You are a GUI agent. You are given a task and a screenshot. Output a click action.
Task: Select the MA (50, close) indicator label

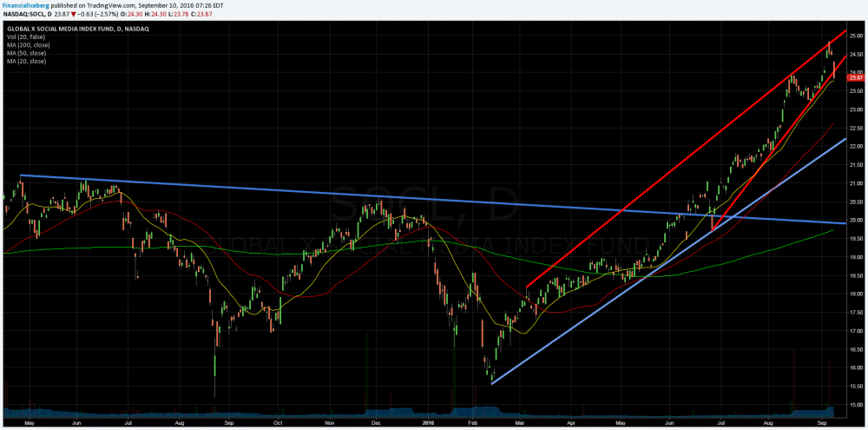coord(27,53)
